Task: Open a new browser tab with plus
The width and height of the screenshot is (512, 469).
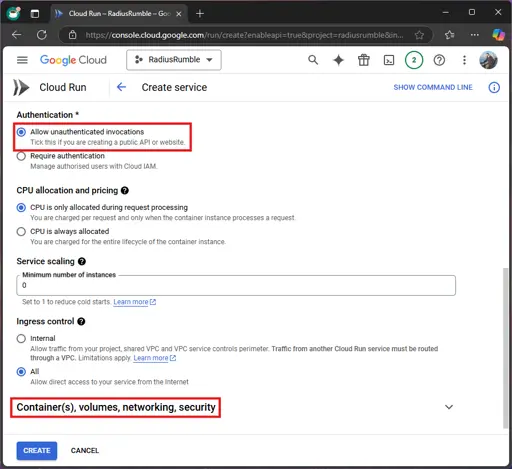Action: tap(200, 14)
